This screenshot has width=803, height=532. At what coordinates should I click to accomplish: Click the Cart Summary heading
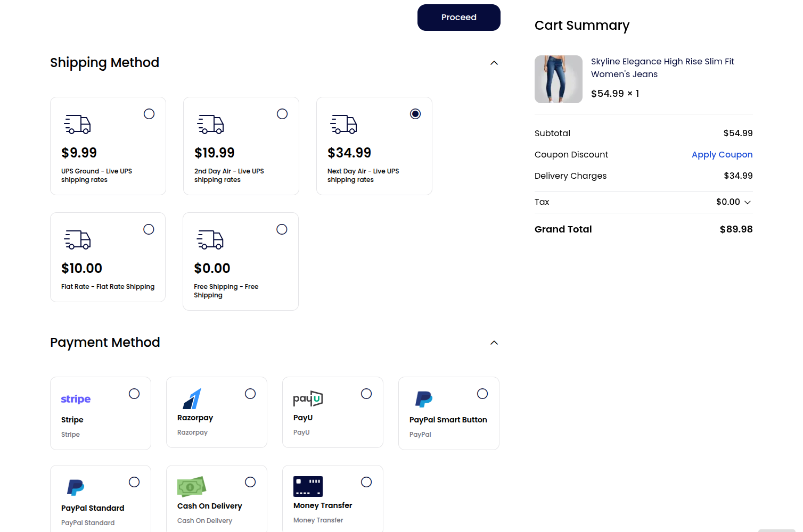582,26
